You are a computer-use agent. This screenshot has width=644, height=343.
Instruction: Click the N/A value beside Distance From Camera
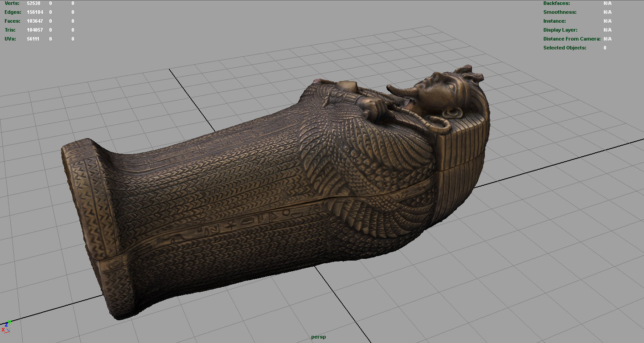pyautogui.click(x=607, y=39)
